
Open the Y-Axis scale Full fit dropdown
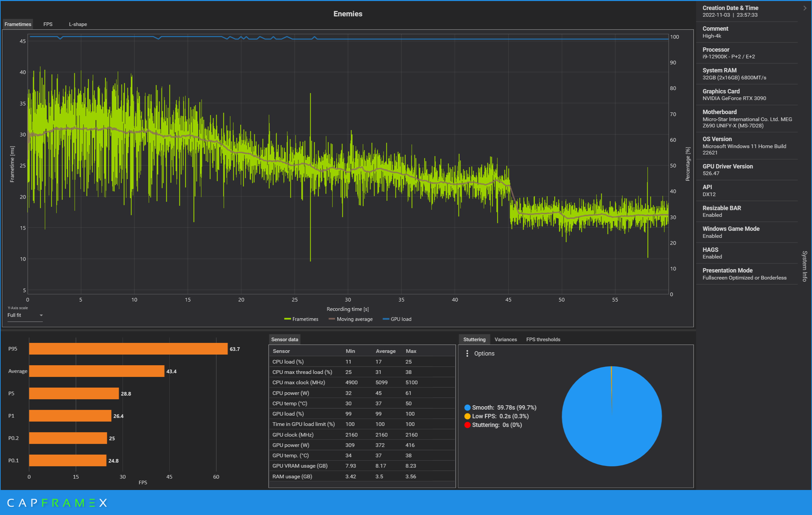click(25, 315)
